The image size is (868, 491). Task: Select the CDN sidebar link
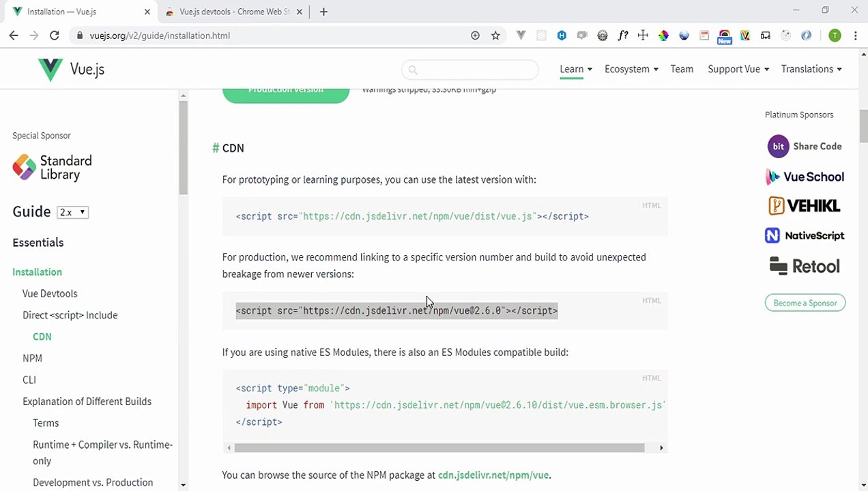point(42,336)
